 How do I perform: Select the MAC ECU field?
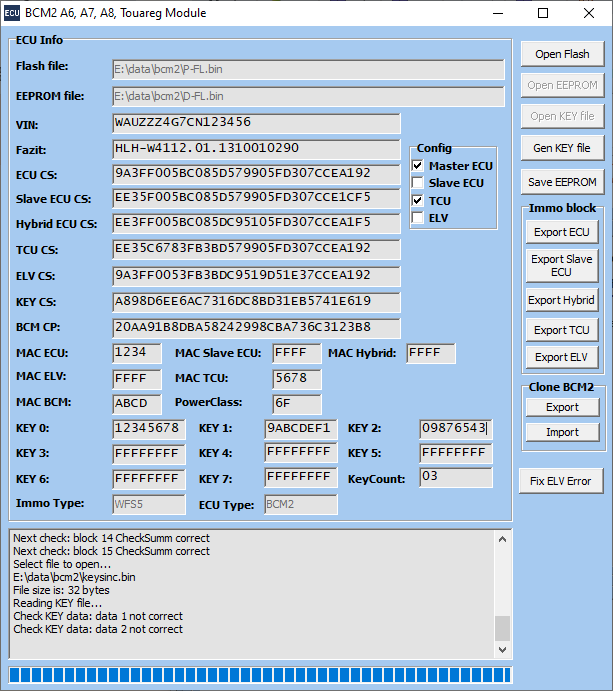coord(137,353)
